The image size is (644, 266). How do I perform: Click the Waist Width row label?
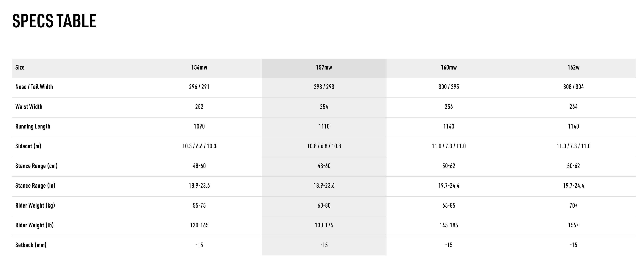point(29,107)
